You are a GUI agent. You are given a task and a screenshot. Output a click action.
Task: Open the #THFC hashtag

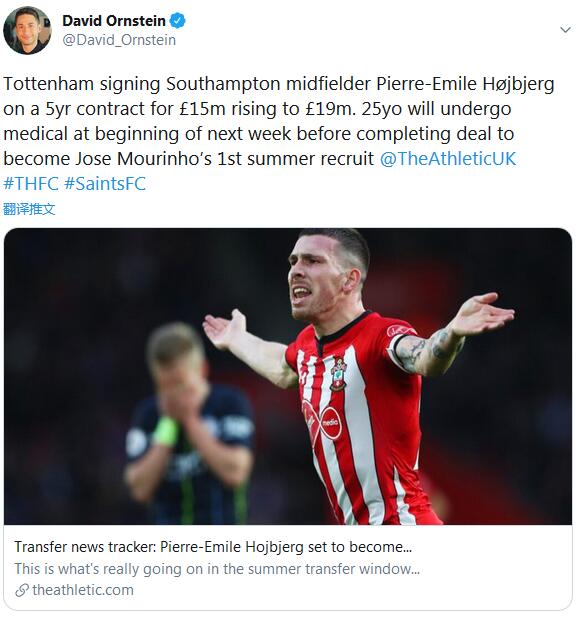coord(31,184)
